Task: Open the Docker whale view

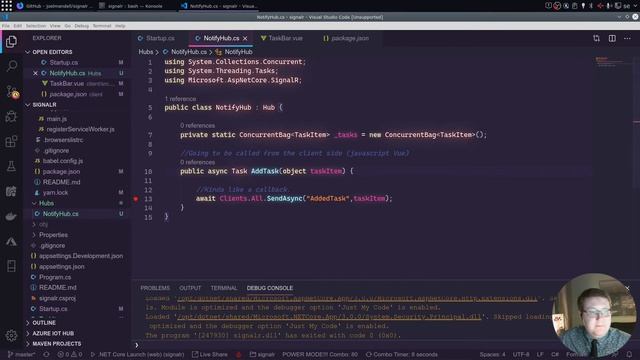Action: click(11, 216)
